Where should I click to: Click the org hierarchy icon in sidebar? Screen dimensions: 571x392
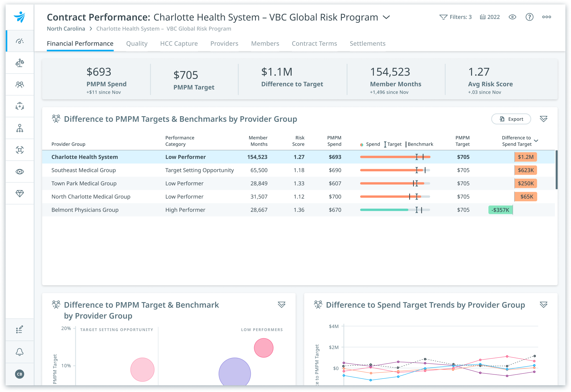[x=20, y=128]
